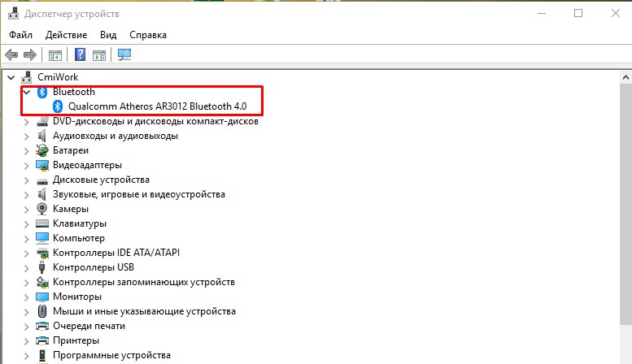Image resolution: width=632 pixels, height=364 pixels.
Task: Scan for hardware changes toolbar icon
Action: point(124,54)
